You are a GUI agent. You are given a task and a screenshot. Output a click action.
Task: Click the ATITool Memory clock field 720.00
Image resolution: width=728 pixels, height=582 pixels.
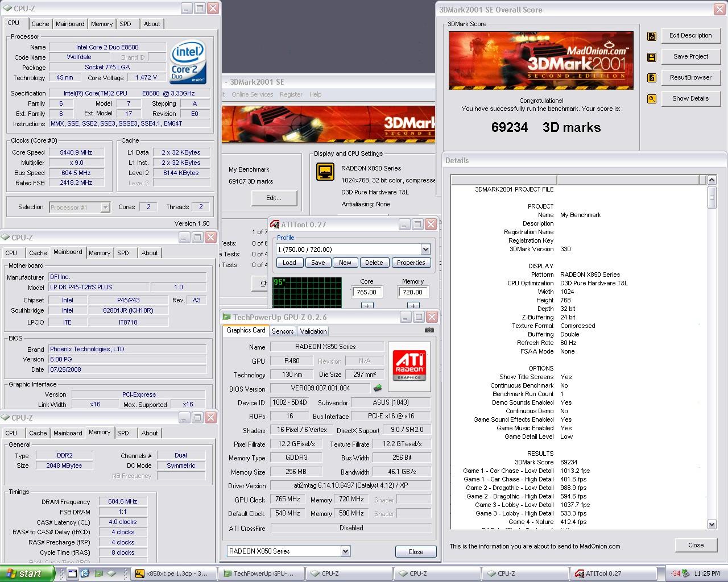(412, 292)
